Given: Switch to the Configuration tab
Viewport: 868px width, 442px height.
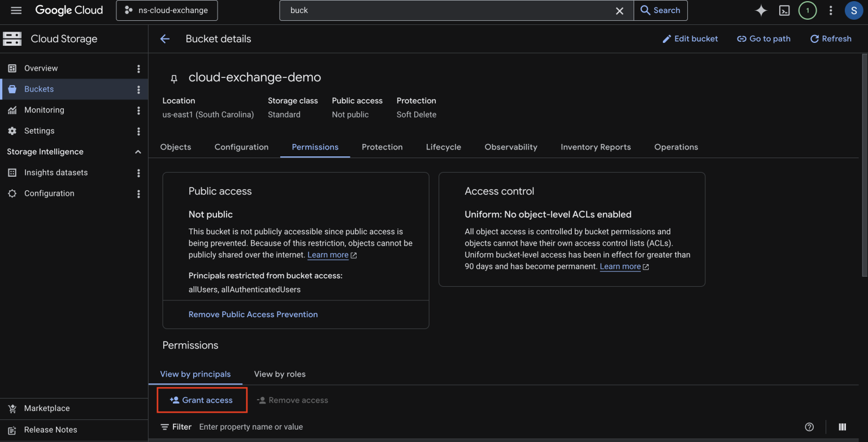Looking at the screenshot, I should [x=241, y=147].
